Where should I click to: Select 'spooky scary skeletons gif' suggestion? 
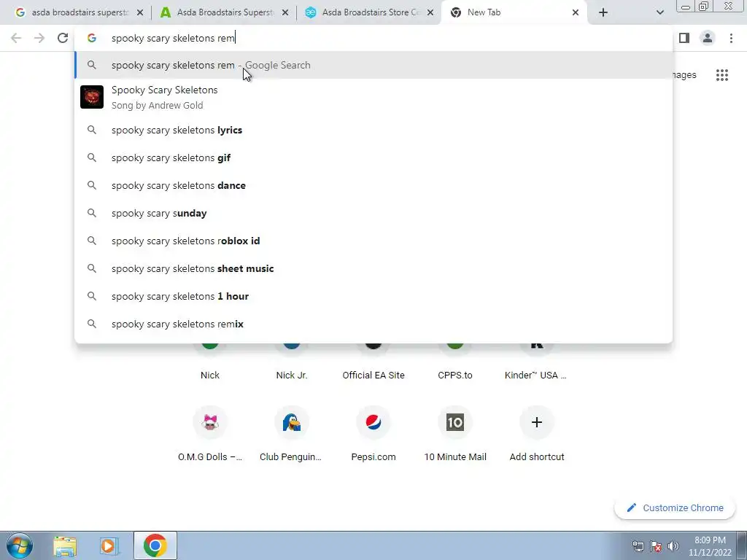[x=373, y=157]
